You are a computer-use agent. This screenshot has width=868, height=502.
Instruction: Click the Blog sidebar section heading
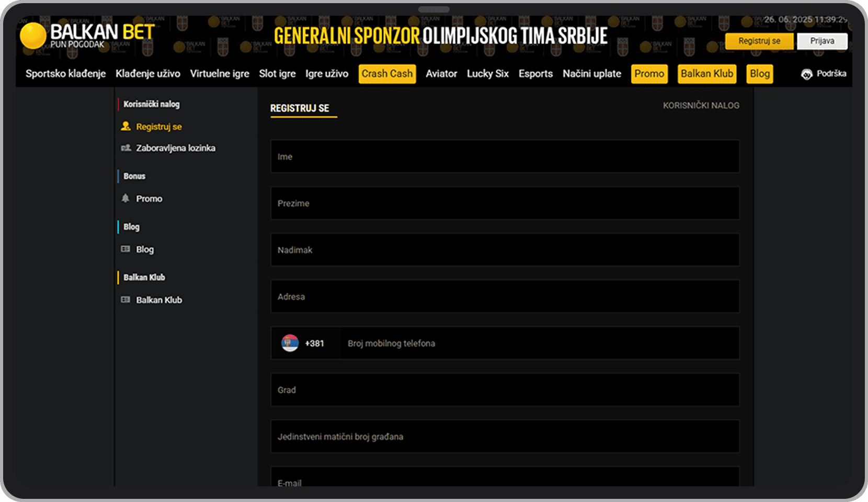point(131,227)
